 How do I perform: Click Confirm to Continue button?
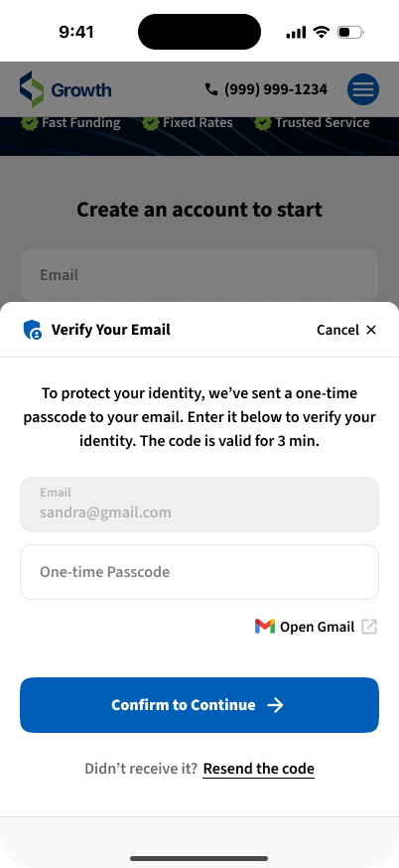pos(199,705)
